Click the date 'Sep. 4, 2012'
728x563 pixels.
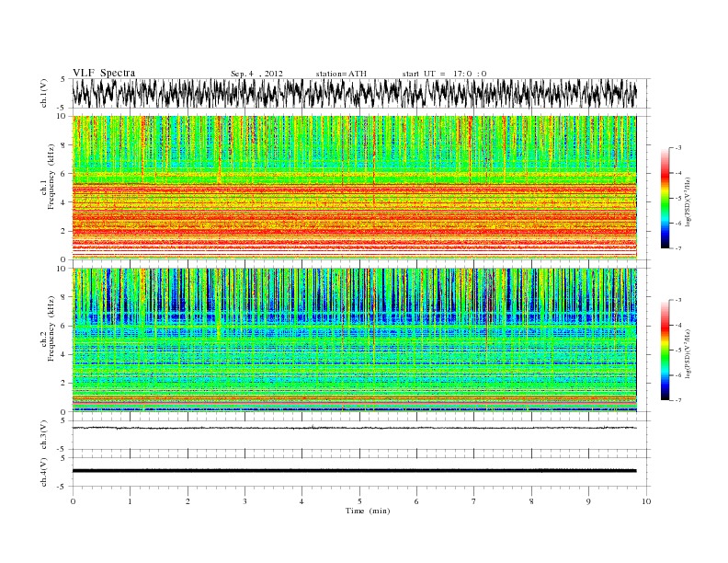(x=256, y=74)
